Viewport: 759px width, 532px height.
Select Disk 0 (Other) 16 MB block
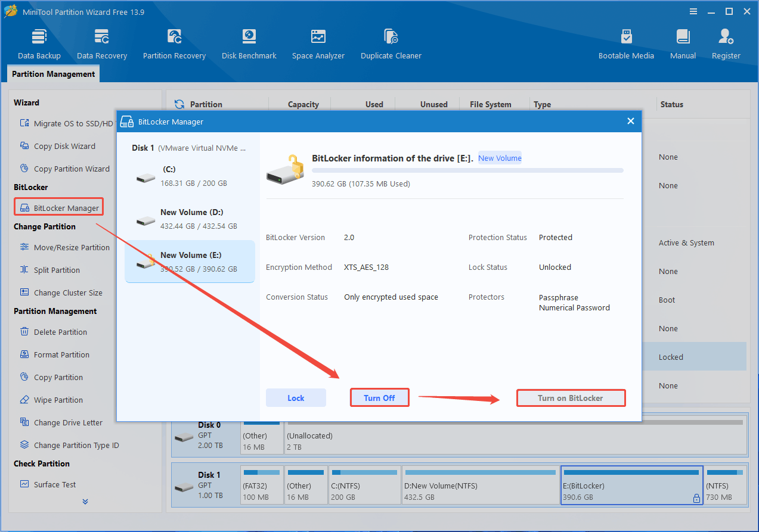[x=262, y=435]
